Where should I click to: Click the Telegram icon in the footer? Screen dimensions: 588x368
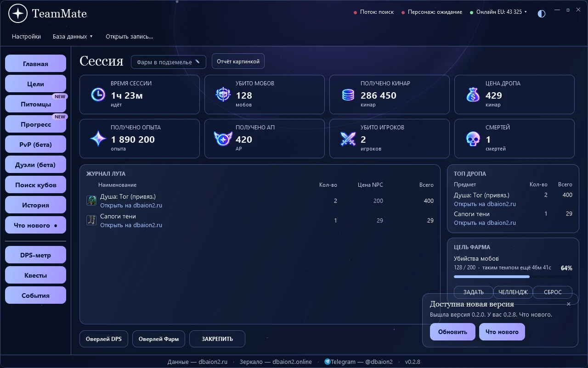(327, 362)
